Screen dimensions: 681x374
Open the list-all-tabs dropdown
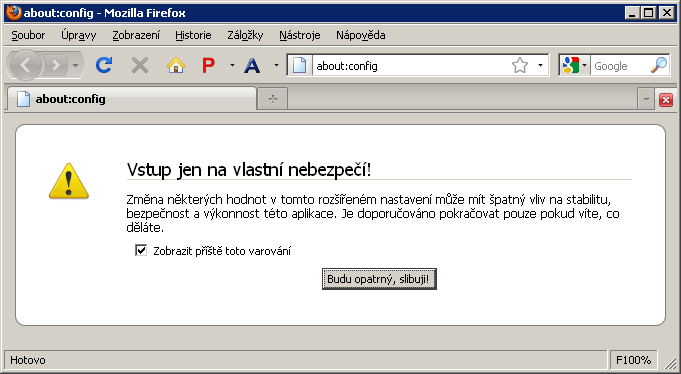click(646, 99)
